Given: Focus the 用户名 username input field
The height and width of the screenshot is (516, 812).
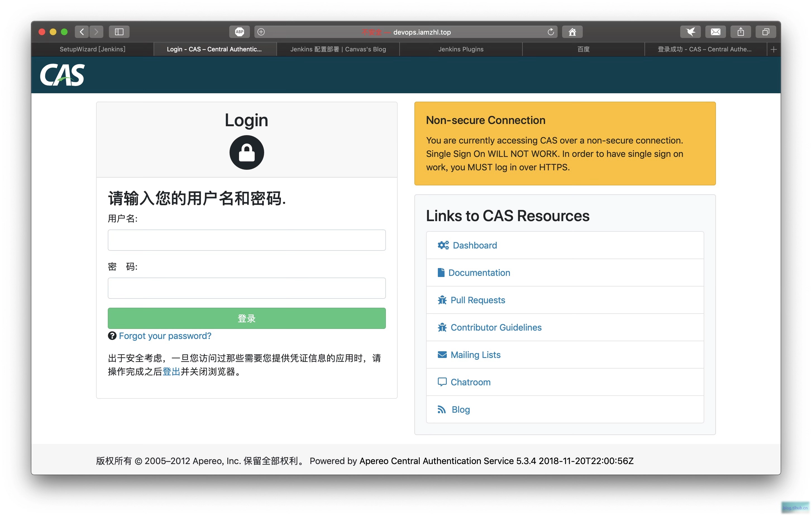Looking at the screenshot, I should coord(247,240).
